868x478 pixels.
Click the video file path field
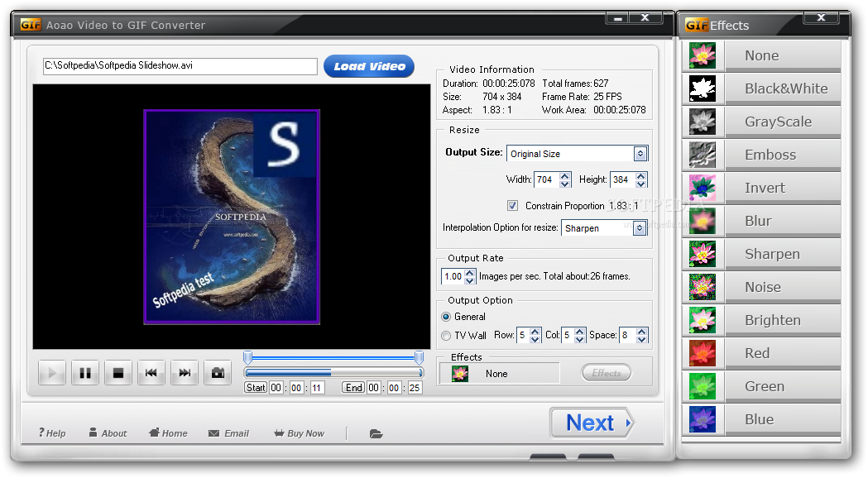click(x=180, y=66)
